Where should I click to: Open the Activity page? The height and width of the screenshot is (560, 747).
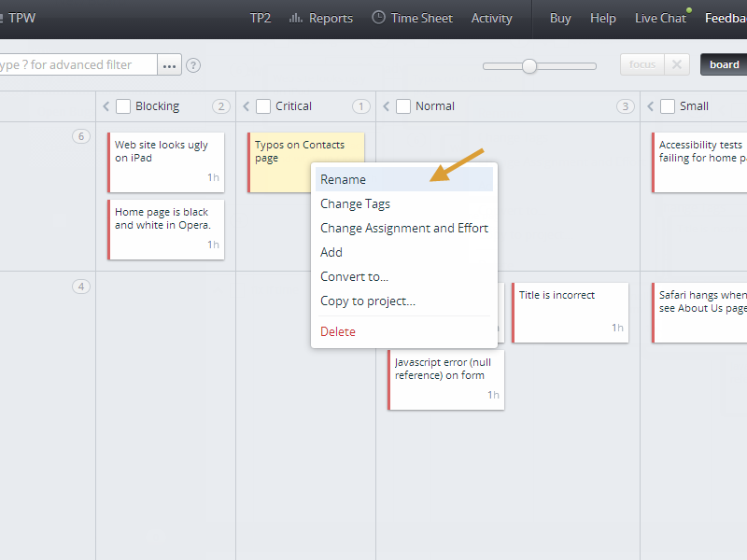point(492,18)
